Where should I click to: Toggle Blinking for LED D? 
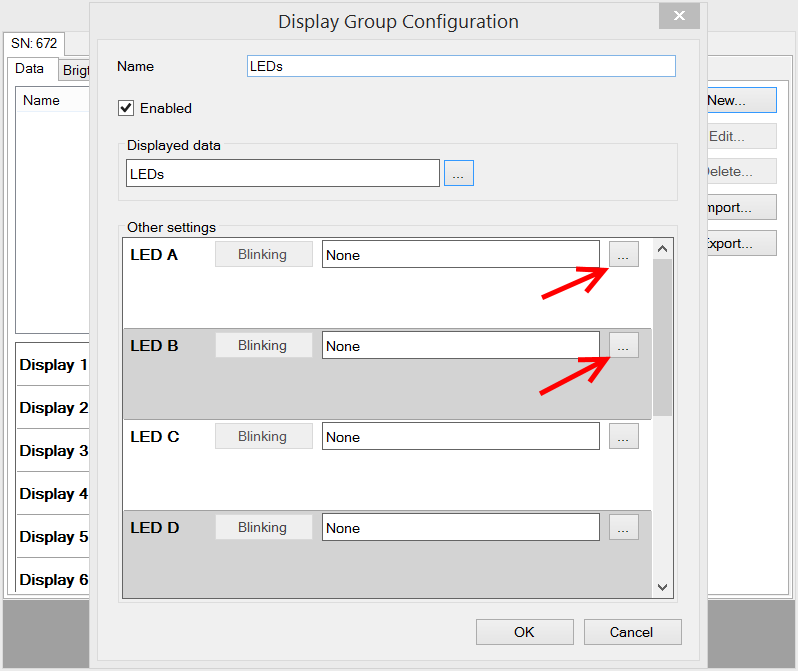[x=263, y=528]
